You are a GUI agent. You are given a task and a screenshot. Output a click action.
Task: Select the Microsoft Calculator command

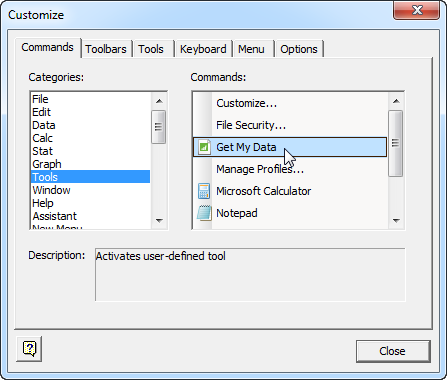(290, 191)
